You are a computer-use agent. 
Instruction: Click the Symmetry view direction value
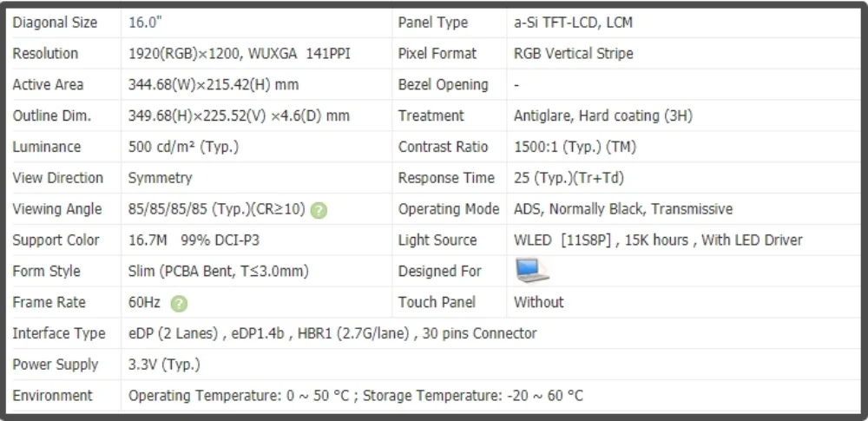coord(160,178)
